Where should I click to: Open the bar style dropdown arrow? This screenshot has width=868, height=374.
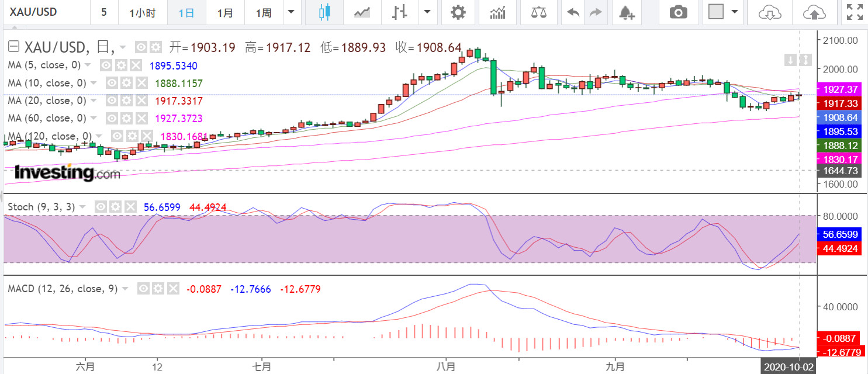click(428, 12)
